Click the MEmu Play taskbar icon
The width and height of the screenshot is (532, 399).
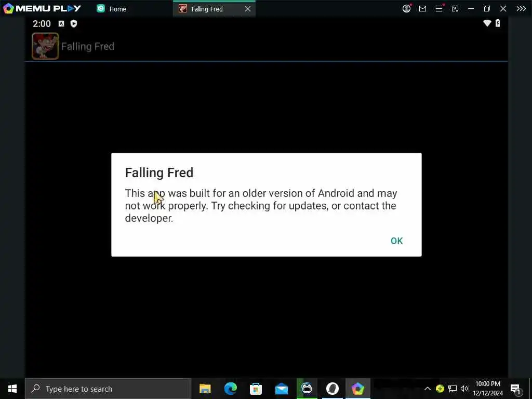coord(357,389)
